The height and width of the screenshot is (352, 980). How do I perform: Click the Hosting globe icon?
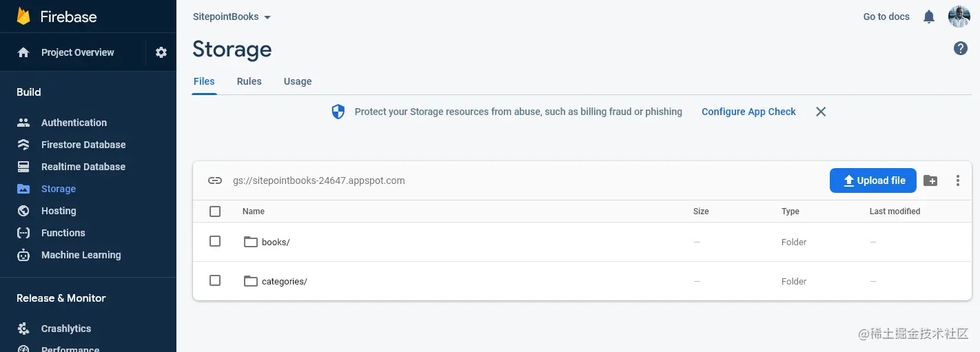click(23, 211)
